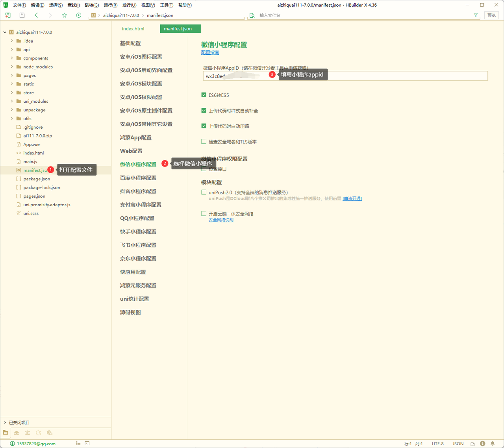
Task: Expand the pages folder arrow
Action: [x=12, y=75]
